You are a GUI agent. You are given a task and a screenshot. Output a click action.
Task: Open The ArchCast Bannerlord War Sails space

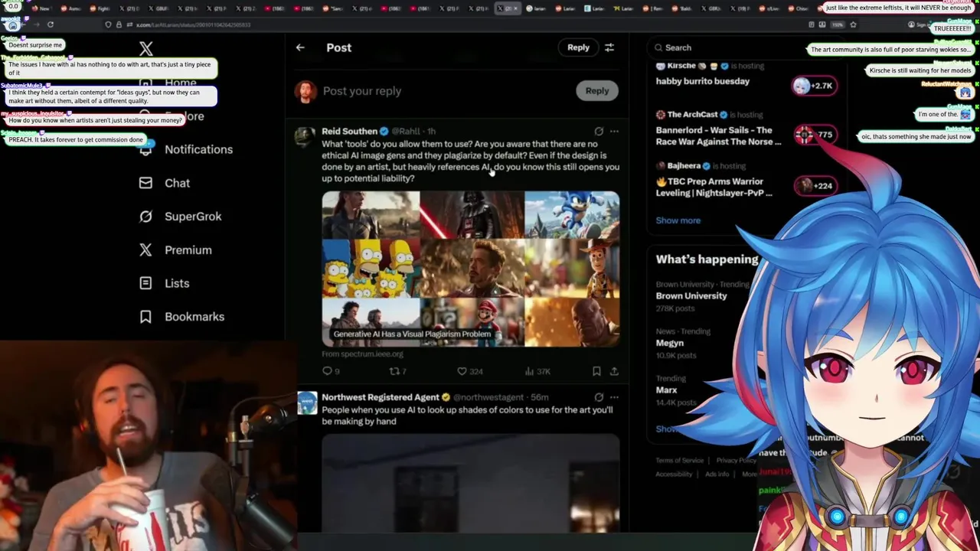(x=718, y=135)
